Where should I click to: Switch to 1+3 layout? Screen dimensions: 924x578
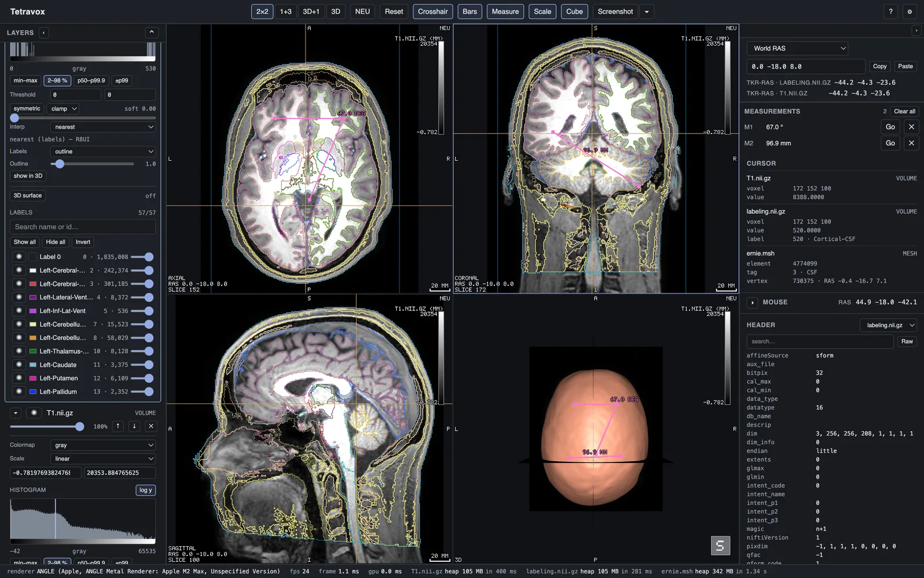coord(286,12)
